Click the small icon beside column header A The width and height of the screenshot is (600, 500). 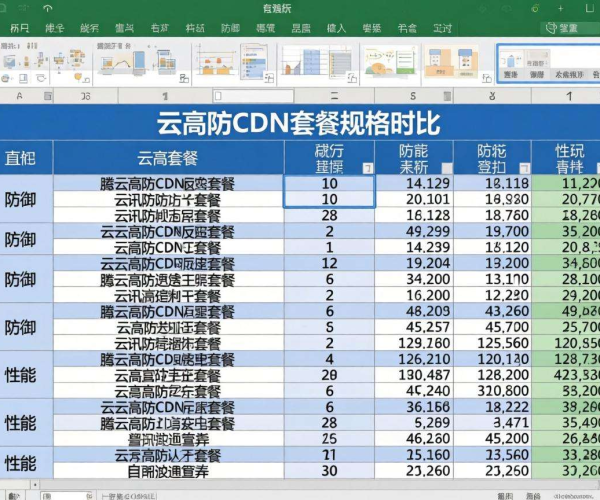[47, 96]
